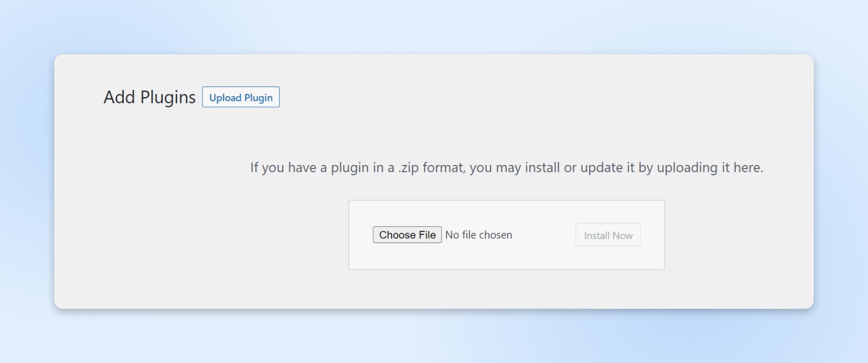Viewport: 868px width, 363px height.
Task: Click the Upload Plugin button
Action: [241, 97]
